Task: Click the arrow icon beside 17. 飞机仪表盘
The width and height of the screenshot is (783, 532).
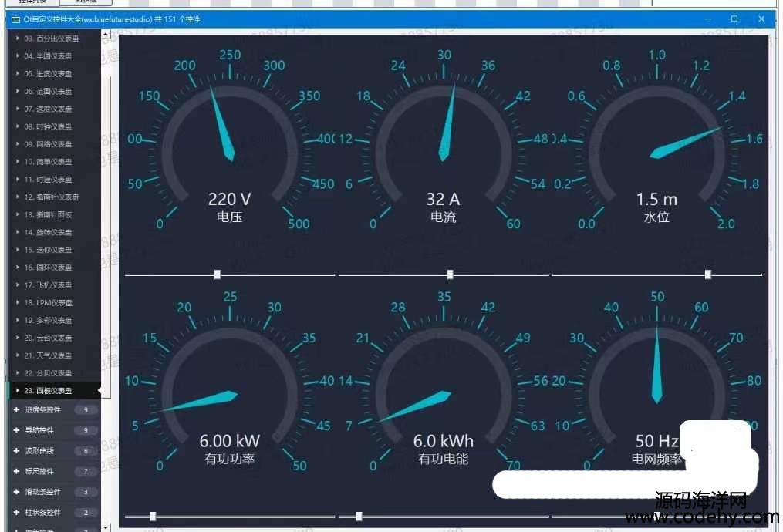Action: coord(18,285)
